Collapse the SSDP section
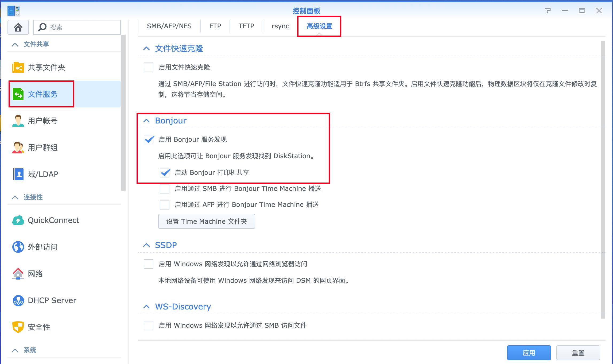613x364 pixels. (146, 245)
